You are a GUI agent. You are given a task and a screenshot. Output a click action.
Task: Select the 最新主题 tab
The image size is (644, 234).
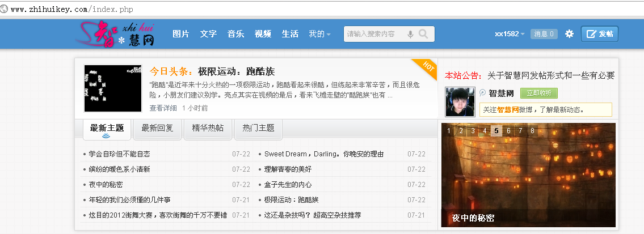[107, 129]
